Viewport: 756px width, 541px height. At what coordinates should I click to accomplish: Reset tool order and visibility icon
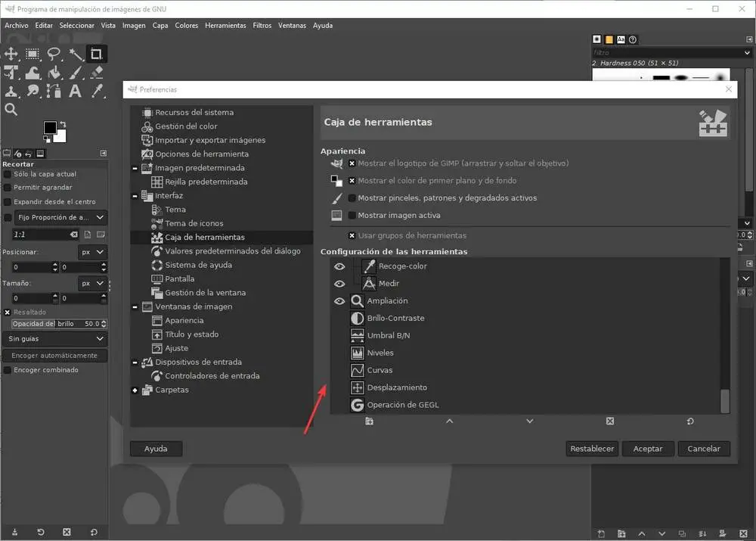[x=690, y=421]
